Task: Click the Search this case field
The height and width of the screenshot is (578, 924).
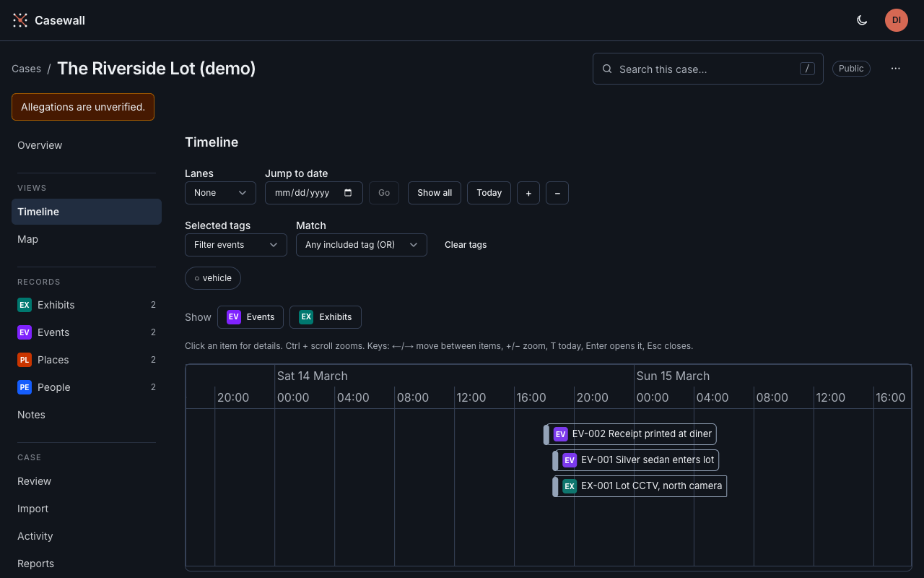Action: pos(708,69)
